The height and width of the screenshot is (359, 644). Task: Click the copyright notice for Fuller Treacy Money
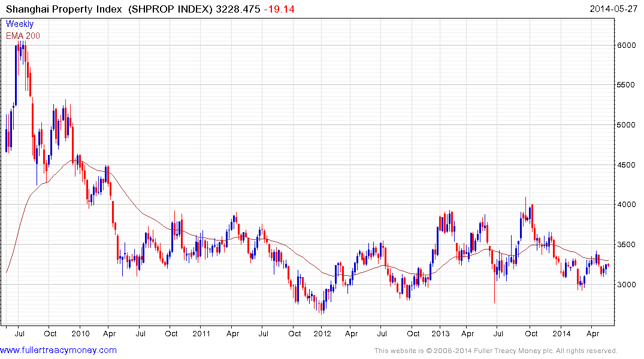tap(496, 351)
